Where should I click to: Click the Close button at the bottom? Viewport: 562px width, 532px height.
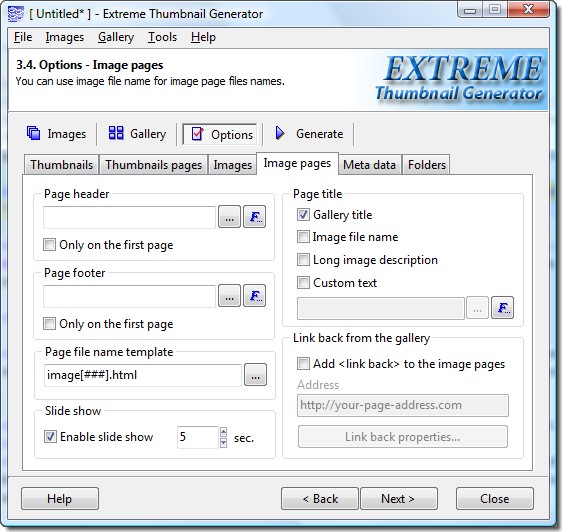pyautogui.click(x=495, y=499)
